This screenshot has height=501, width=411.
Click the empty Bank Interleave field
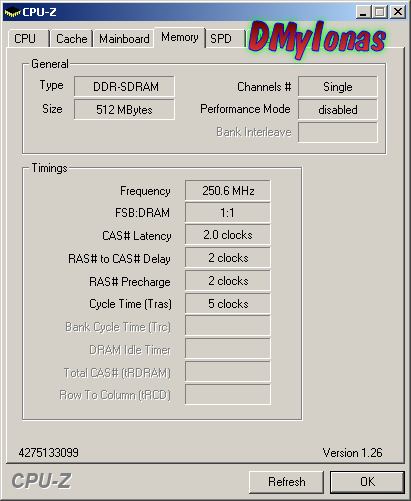tap(338, 132)
